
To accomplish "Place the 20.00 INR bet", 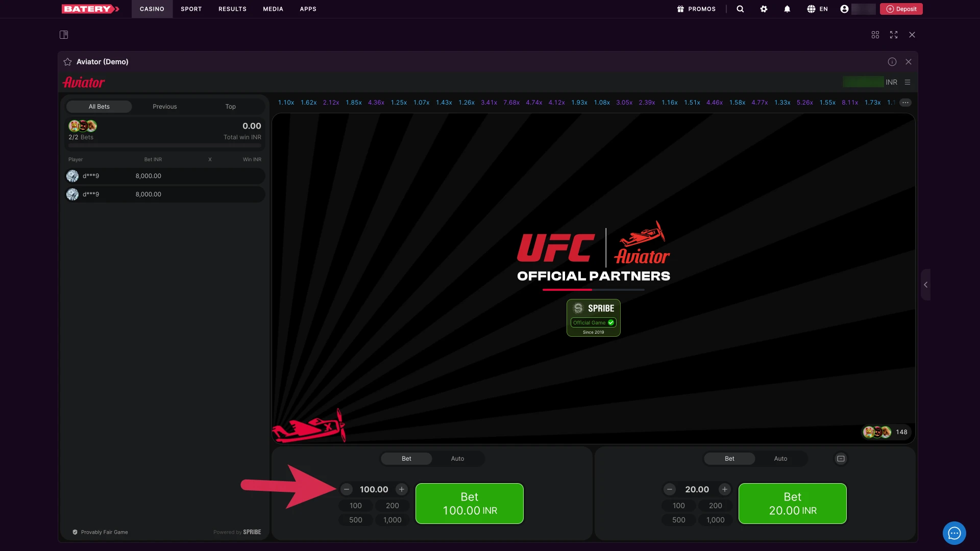I will (x=793, y=504).
